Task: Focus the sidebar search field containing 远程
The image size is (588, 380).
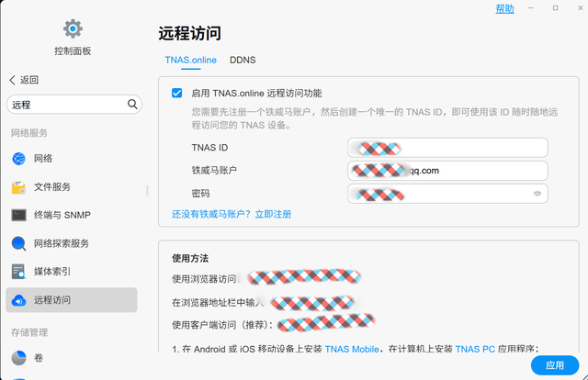Action: [x=74, y=105]
